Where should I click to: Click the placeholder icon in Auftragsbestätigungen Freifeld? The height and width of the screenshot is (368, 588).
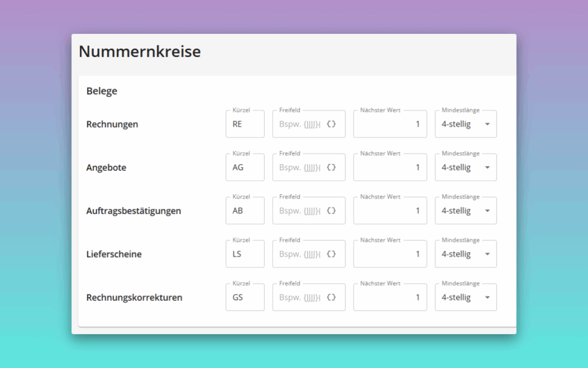tap(331, 211)
